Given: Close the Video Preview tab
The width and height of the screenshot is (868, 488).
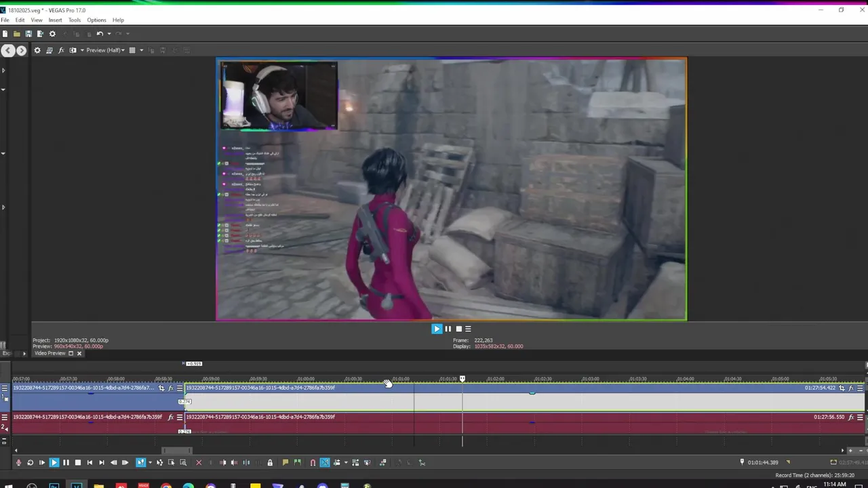Looking at the screenshot, I should click(79, 353).
